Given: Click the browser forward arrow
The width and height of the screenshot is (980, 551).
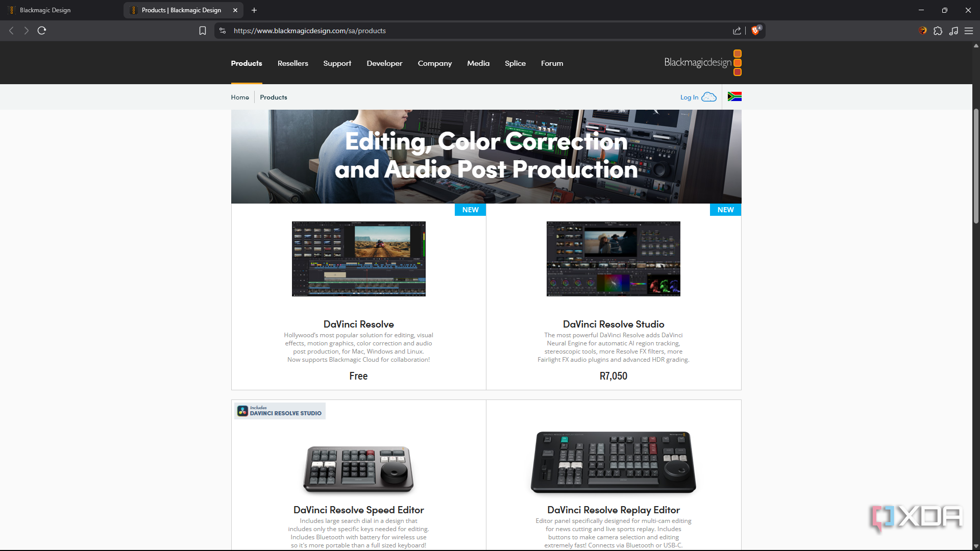Looking at the screenshot, I should (x=26, y=31).
